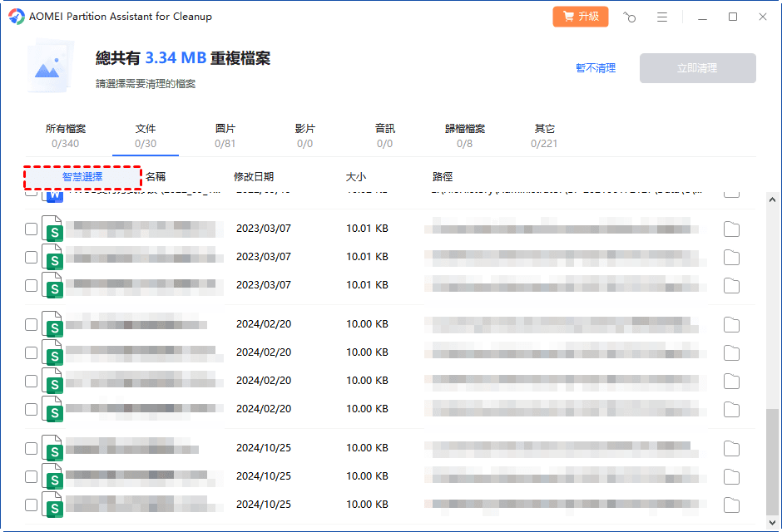The width and height of the screenshot is (782, 532).
Task: Click spreadsheet file icon of middle 2024/10/25 row
Action: coord(52,476)
